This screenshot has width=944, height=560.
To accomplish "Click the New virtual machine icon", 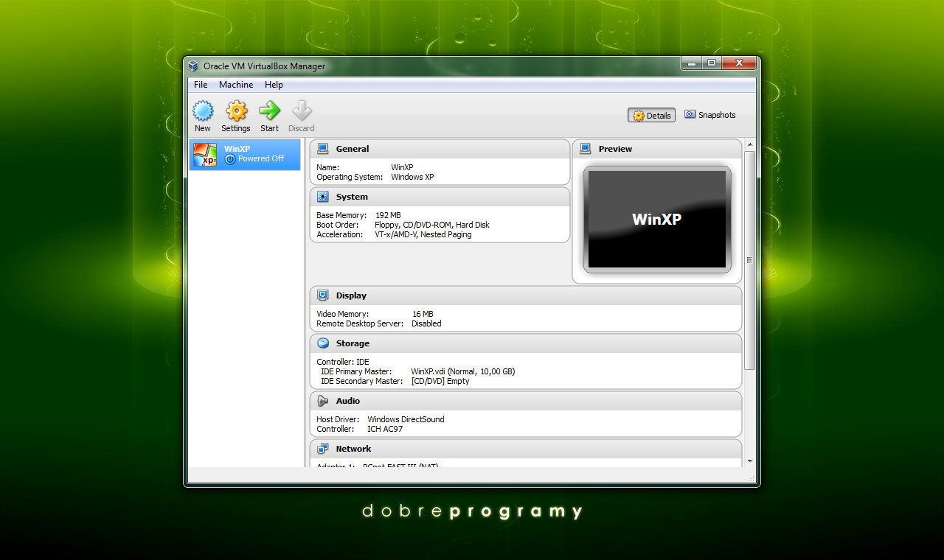I will (x=203, y=111).
